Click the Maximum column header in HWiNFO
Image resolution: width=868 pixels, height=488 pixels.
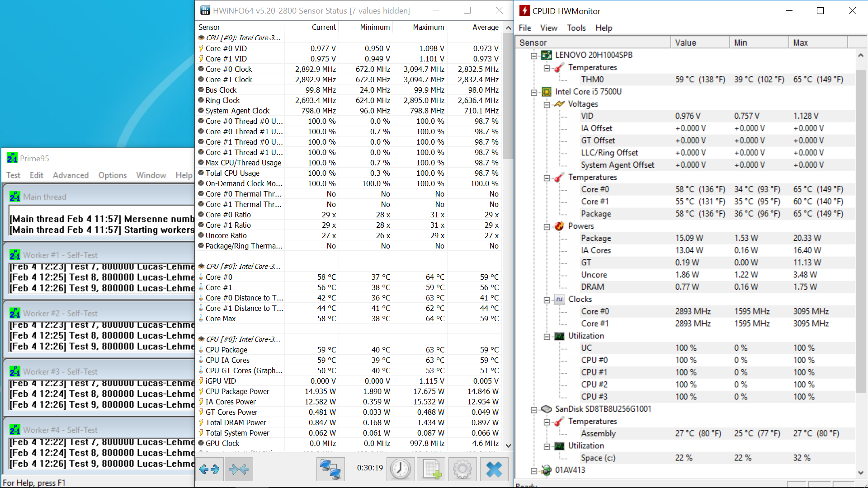(420, 27)
